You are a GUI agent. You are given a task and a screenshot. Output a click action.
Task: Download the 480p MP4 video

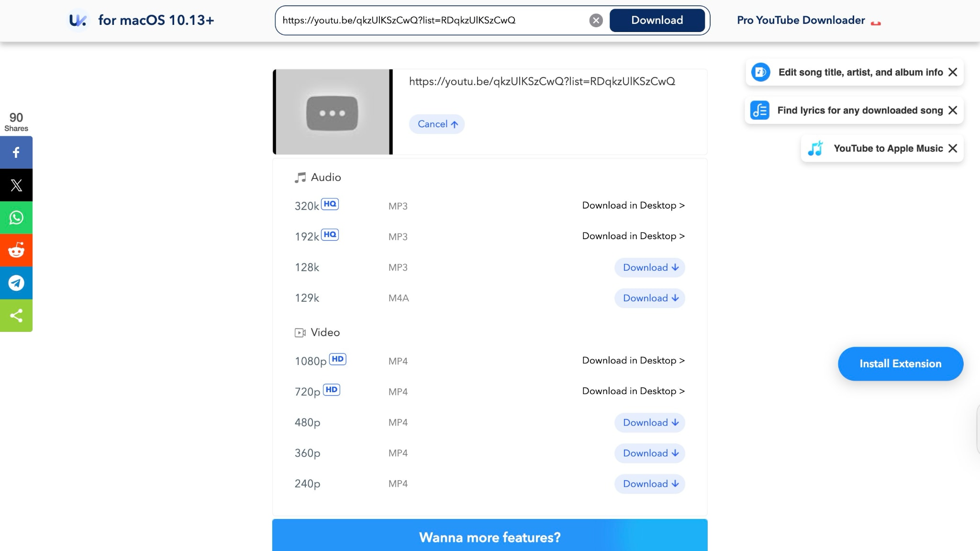(x=650, y=422)
